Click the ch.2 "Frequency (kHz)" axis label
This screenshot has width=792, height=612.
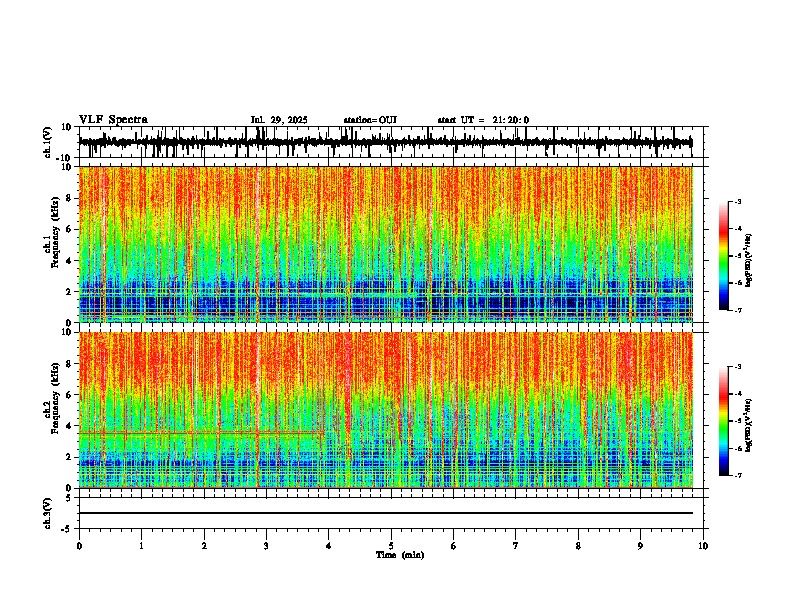coord(56,398)
